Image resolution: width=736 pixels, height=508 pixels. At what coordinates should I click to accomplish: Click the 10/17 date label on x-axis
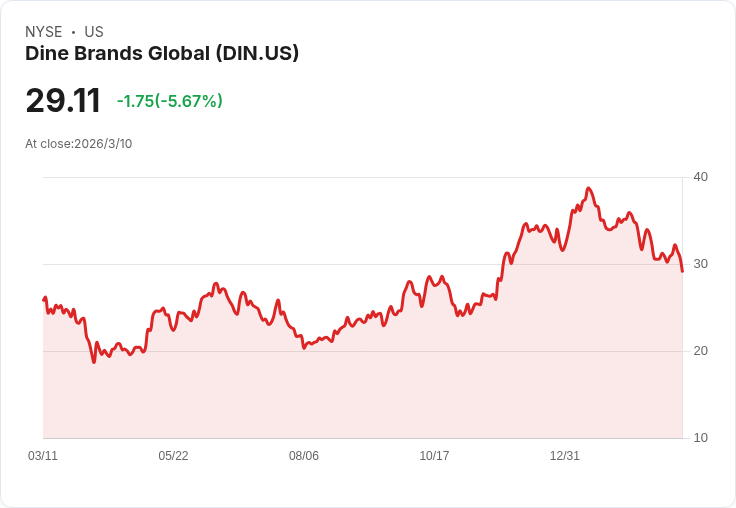click(x=434, y=456)
